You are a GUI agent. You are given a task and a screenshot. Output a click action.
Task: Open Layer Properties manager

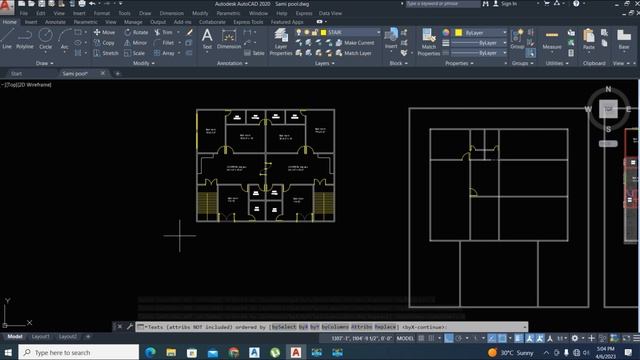pyautogui.click(x=281, y=41)
